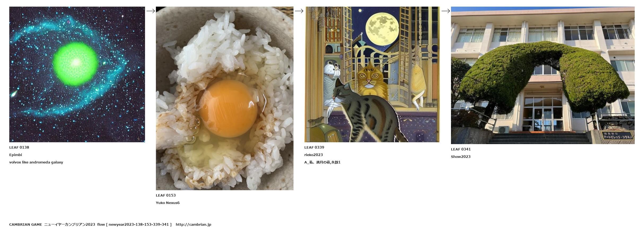The height and width of the screenshot is (231, 644).
Task: Open the cats under full moon illustration
Action: 372,74
